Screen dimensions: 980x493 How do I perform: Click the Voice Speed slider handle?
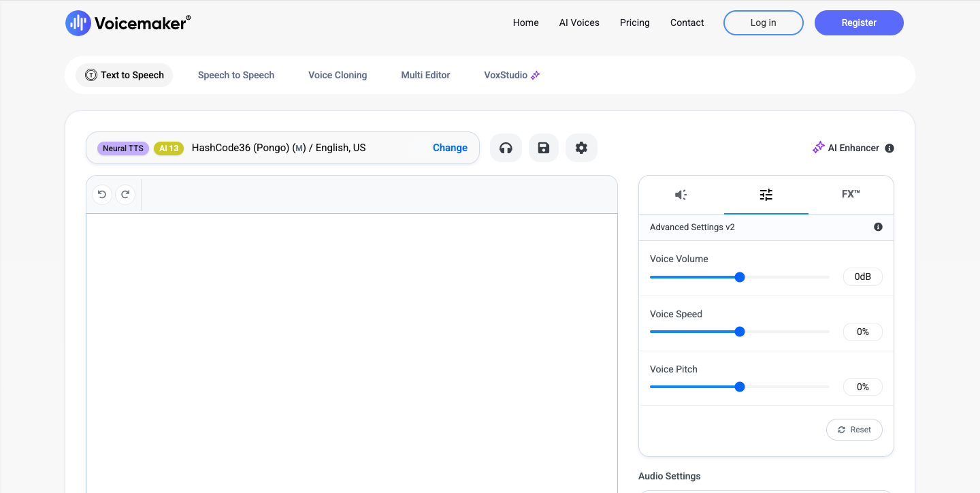point(740,332)
